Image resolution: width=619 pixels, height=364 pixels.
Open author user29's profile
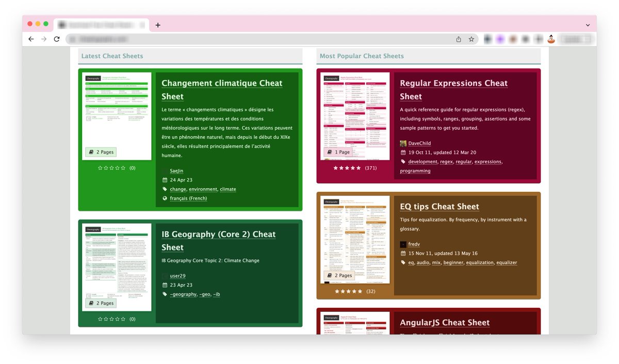[177, 276]
